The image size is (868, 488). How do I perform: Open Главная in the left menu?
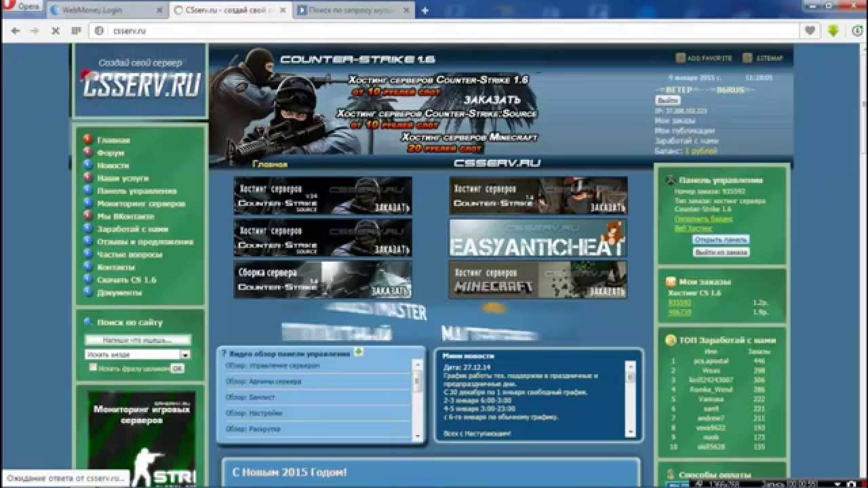113,140
